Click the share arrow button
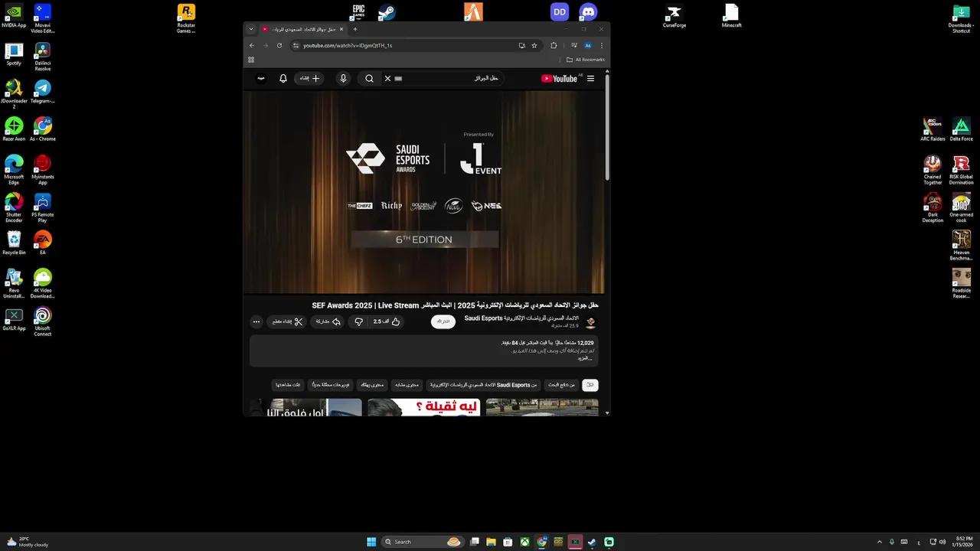Image resolution: width=980 pixels, height=551 pixels. (x=328, y=321)
